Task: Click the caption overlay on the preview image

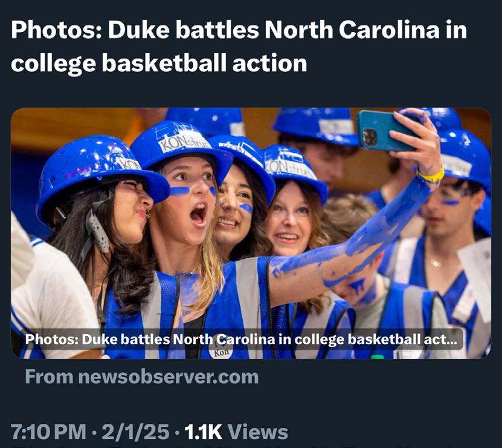Action: coord(242,340)
